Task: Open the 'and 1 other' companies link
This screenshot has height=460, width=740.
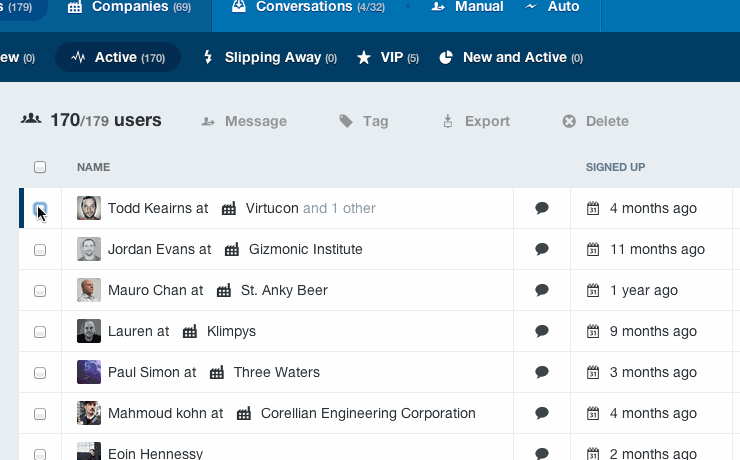Action: click(x=339, y=208)
